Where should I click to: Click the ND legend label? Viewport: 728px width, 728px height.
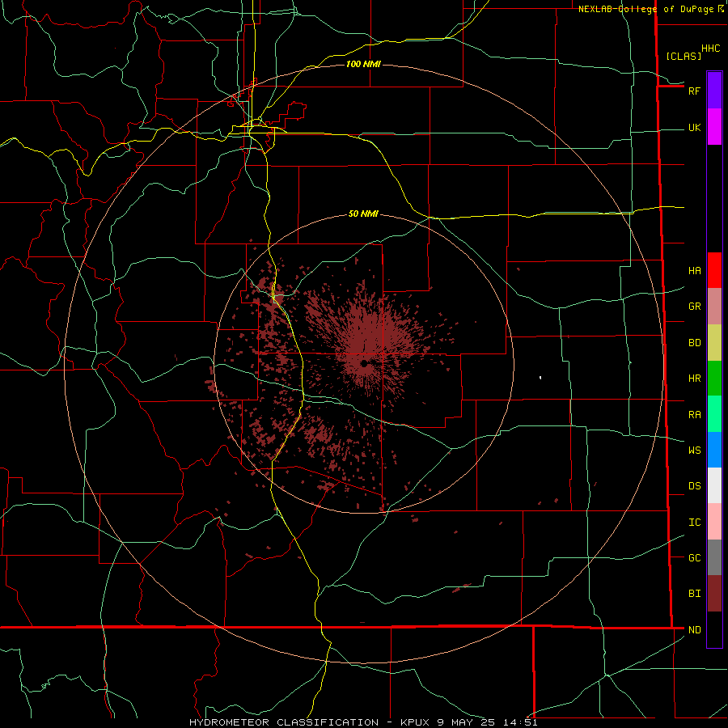tap(694, 630)
